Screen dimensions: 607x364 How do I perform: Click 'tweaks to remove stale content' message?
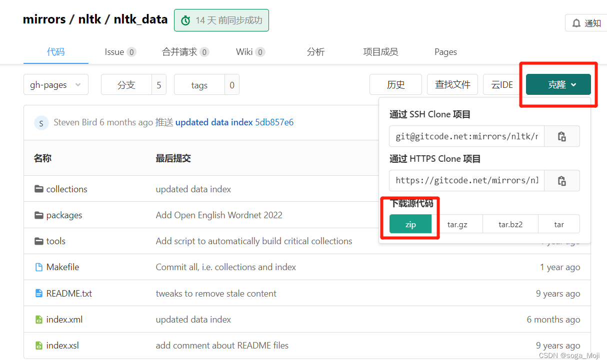click(216, 293)
